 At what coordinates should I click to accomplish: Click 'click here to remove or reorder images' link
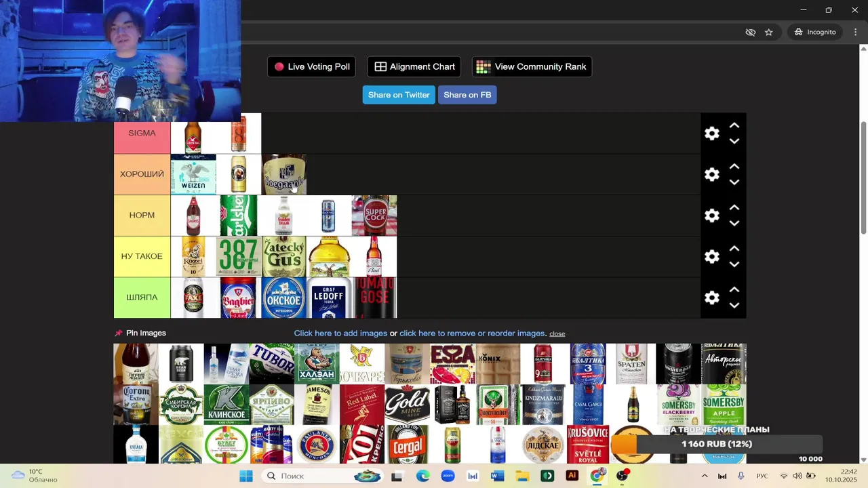point(473,333)
